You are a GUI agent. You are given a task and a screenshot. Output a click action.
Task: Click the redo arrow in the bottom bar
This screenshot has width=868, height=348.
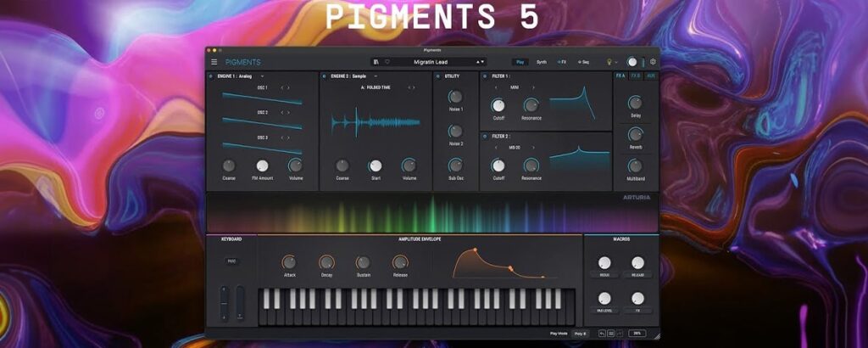[x=620, y=334]
